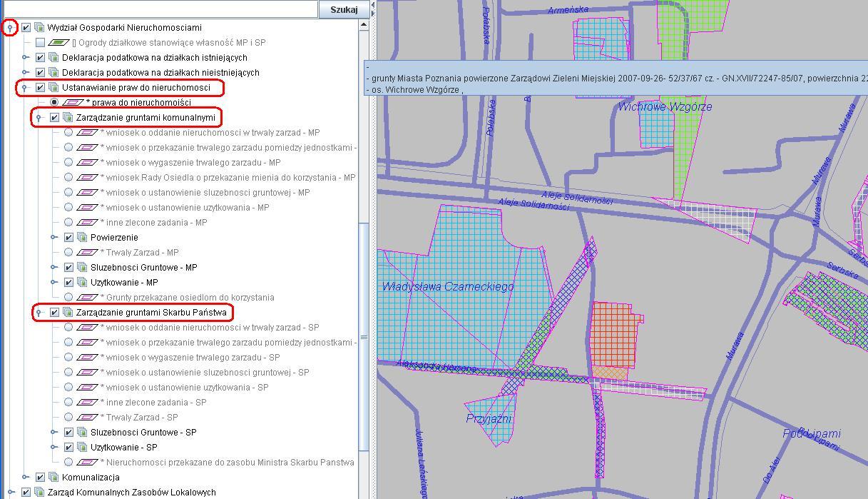Collapse the Zarządzanie gruntami Skarbu Państwa node
Viewport: 868px width, 499px height.
coord(39,313)
